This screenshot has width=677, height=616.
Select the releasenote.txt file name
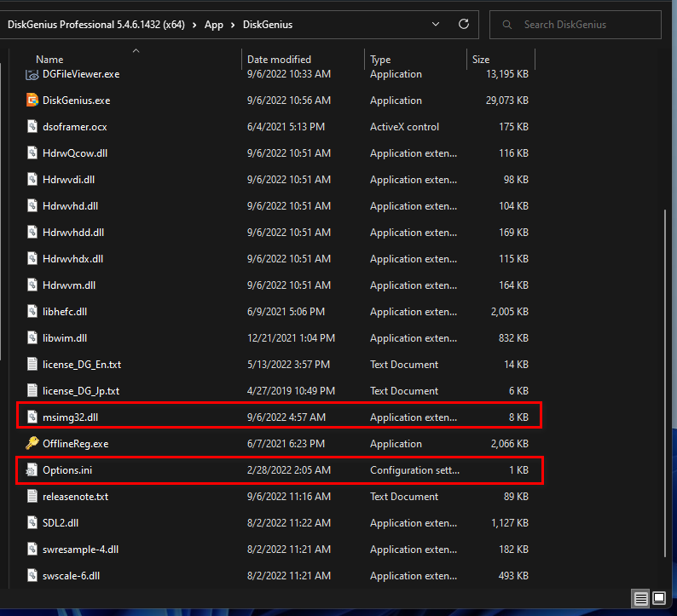[x=76, y=496]
